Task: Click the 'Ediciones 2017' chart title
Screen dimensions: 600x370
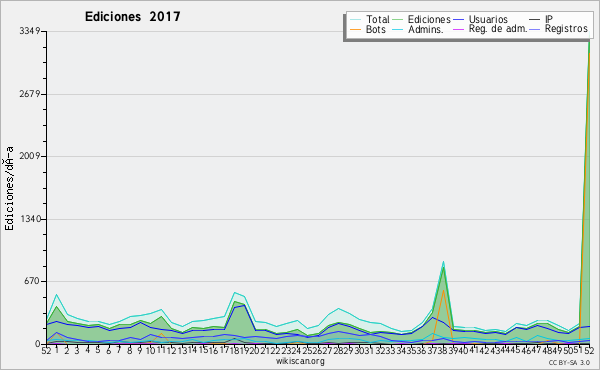Action: pos(132,17)
